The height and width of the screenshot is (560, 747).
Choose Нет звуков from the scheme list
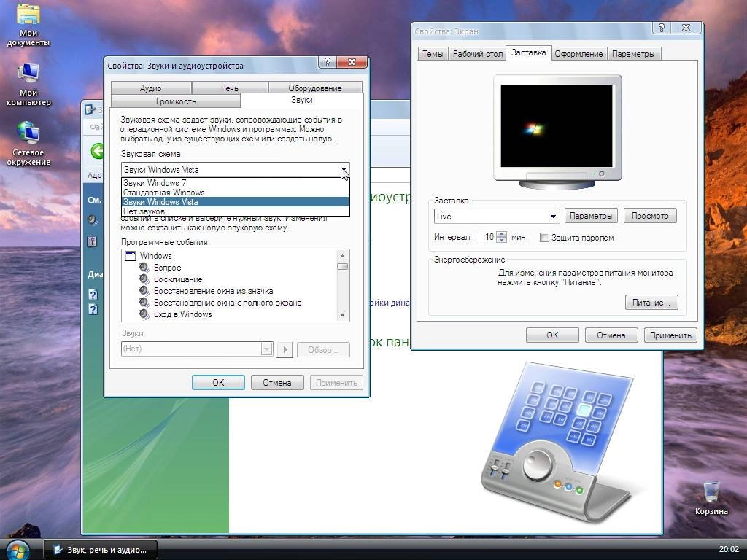(x=236, y=211)
